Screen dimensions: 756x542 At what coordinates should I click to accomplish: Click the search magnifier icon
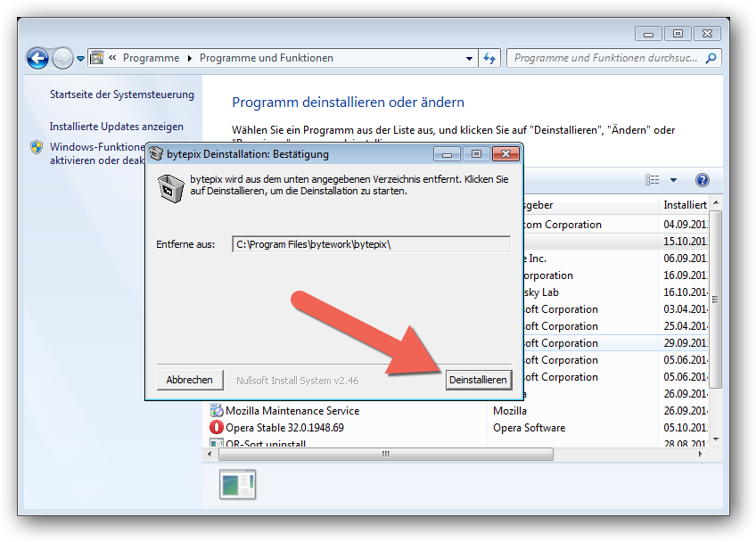[711, 58]
